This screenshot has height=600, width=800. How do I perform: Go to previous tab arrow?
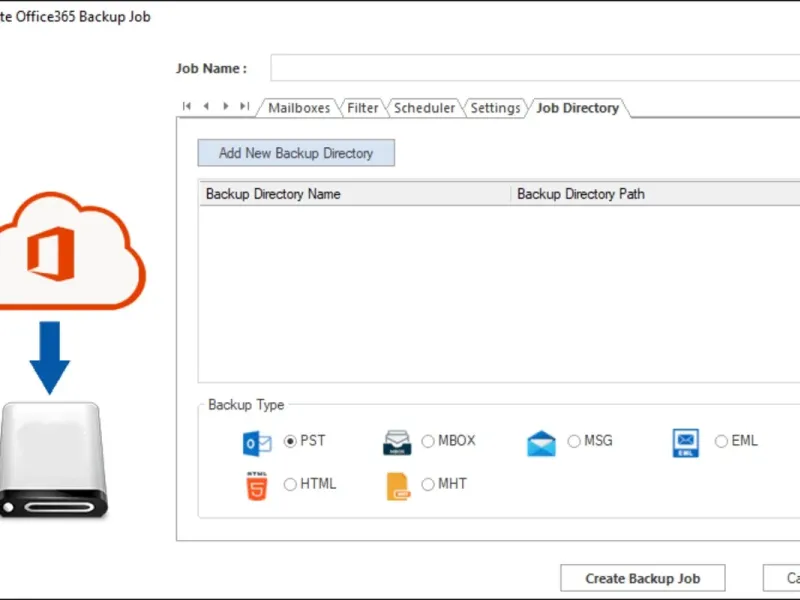tap(206, 106)
